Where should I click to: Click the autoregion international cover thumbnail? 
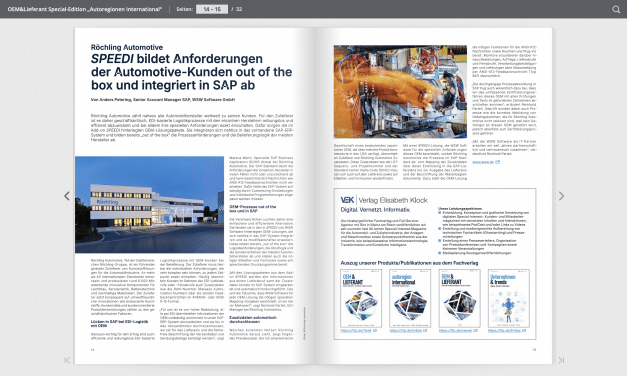pos(410,298)
